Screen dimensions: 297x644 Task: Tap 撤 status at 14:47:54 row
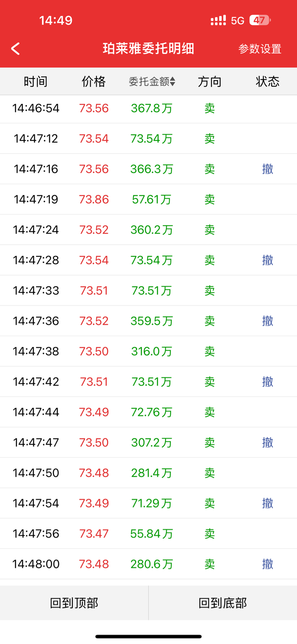click(268, 503)
